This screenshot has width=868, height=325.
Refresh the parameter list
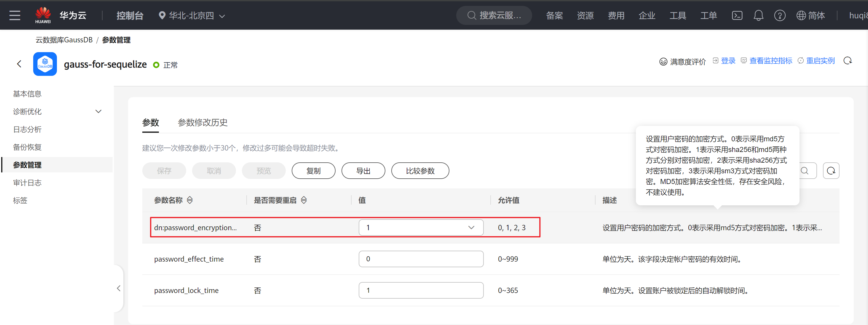pos(831,171)
